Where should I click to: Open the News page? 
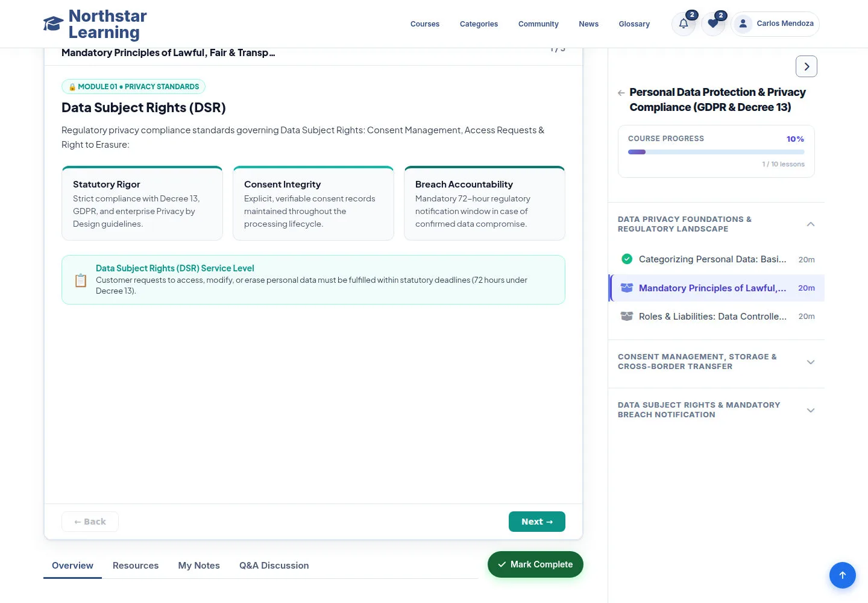point(588,24)
